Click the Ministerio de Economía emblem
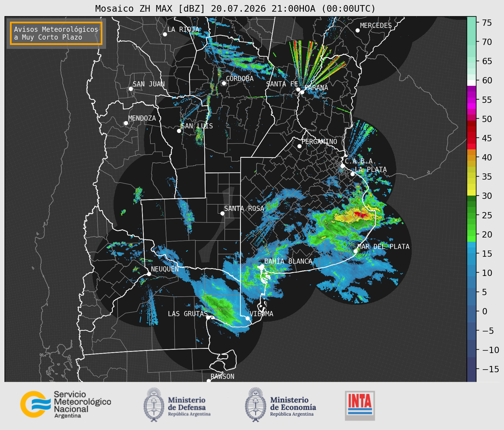 coord(255,405)
